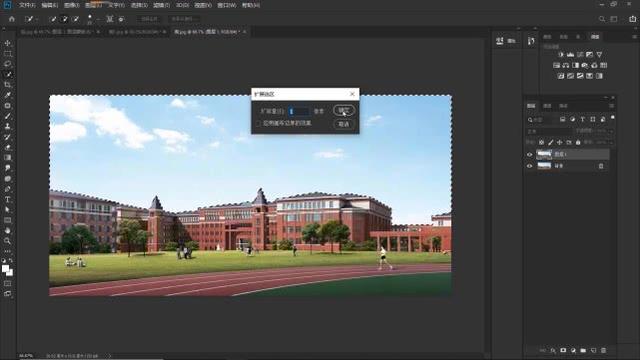Open the Adjustments panel flyout menu

tap(634, 37)
